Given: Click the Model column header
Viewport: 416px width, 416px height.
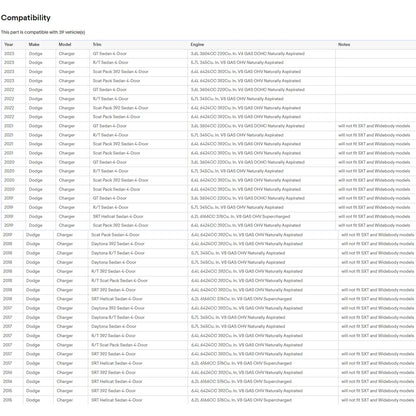Looking at the screenshot, I should click(x=65, y=44).
